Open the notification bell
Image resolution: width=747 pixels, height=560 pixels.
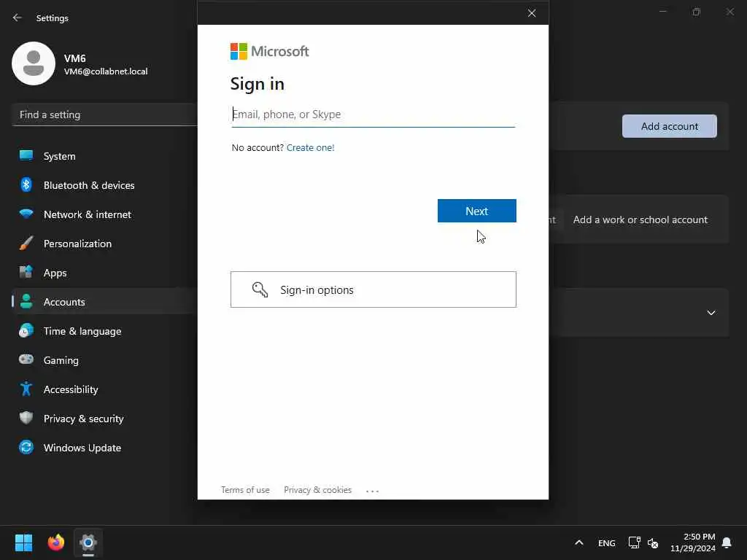(727, 542)
